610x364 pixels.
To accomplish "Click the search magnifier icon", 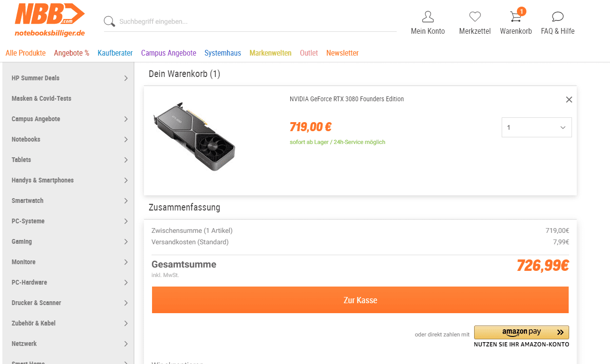I will (109, 21).
